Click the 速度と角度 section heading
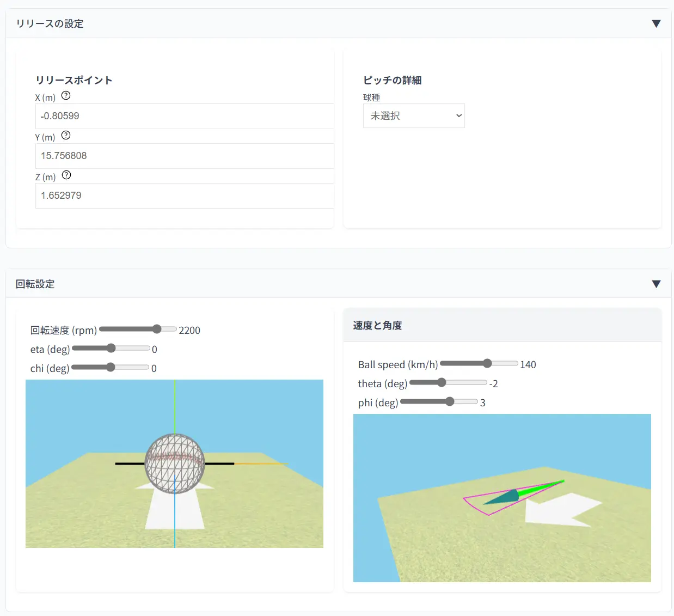Screen dimensions: 674x616 point(377,325)
